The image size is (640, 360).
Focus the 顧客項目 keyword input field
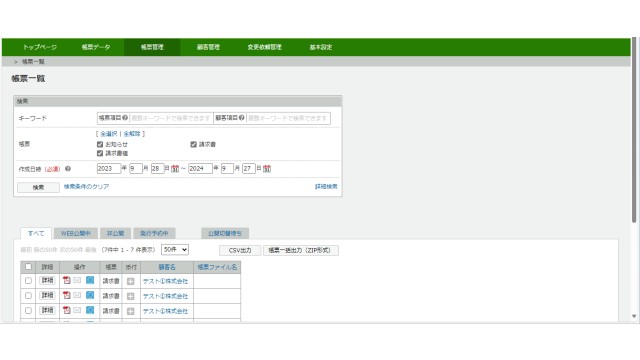coord(288,118)
